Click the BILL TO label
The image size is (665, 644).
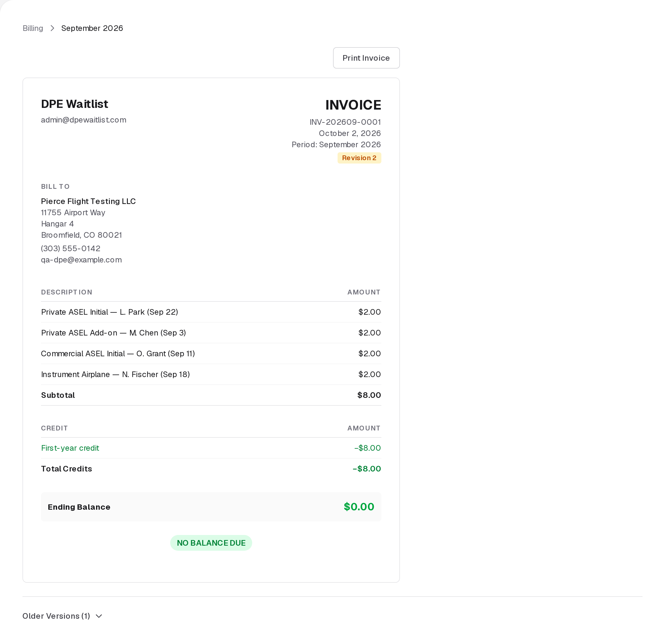pos(55,186)
